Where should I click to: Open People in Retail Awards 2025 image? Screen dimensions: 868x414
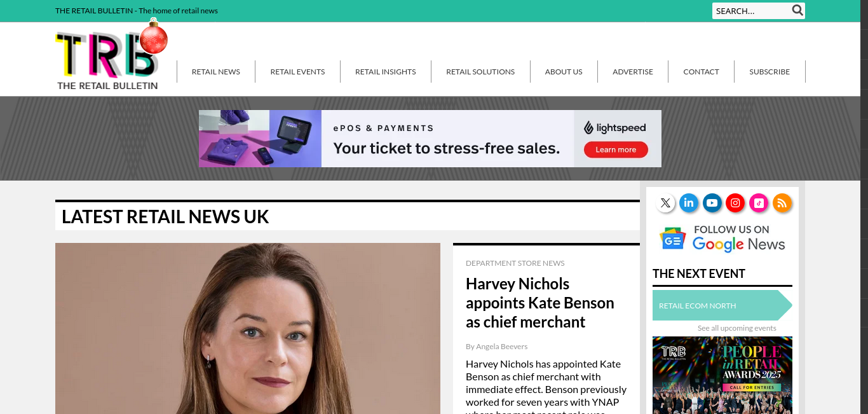[722, 375]
